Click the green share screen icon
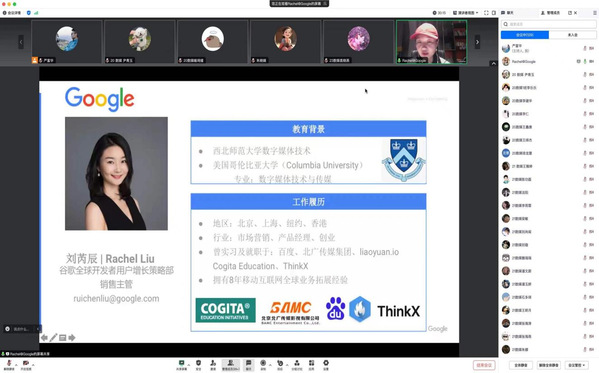The height and width of the screenshot is (373, 599). [x=181, y=363]
